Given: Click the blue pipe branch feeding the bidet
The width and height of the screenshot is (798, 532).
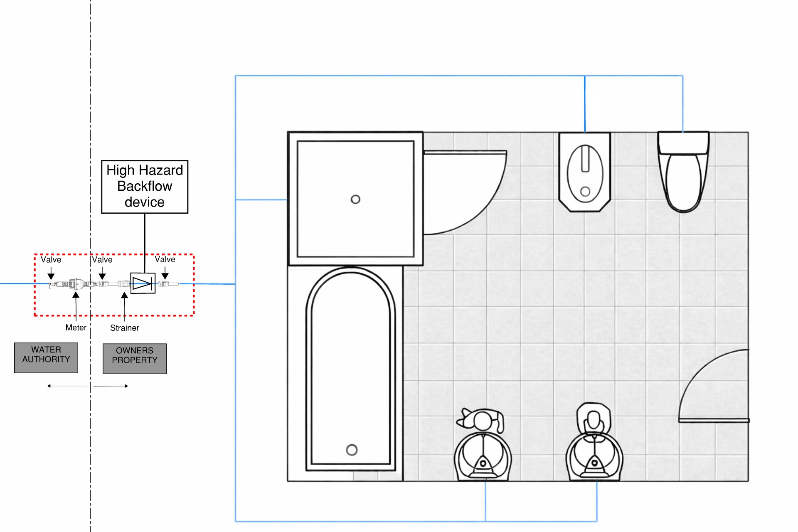Looking at the screenshot, I should [x=585, y=104].
